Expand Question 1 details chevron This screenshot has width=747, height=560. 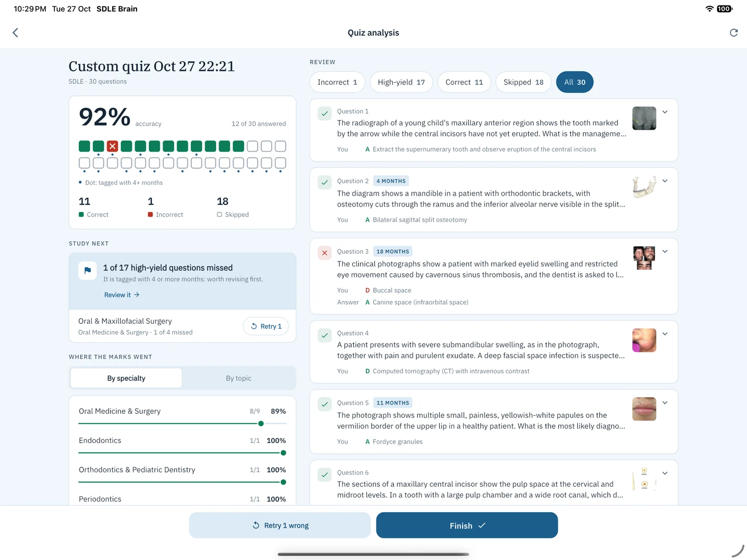(665, 112)
